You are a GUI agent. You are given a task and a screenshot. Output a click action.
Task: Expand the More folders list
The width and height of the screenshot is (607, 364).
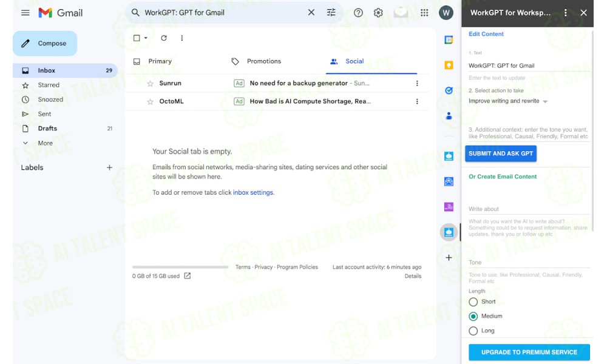click(46, 143)
